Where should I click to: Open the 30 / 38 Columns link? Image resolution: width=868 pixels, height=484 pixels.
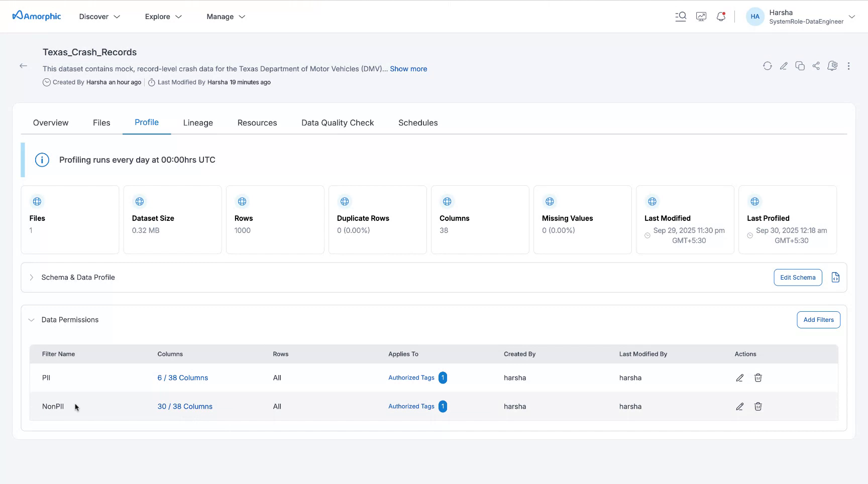185,407
